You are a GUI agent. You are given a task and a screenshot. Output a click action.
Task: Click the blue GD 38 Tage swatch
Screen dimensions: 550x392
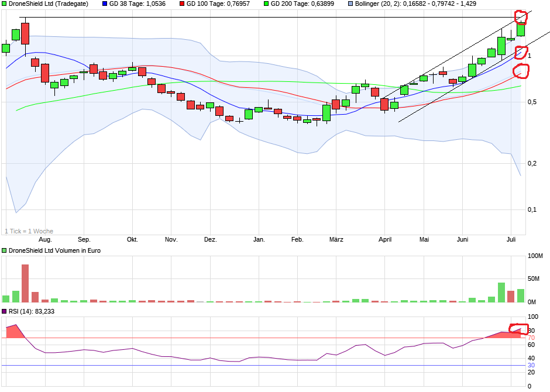point(105,4)
